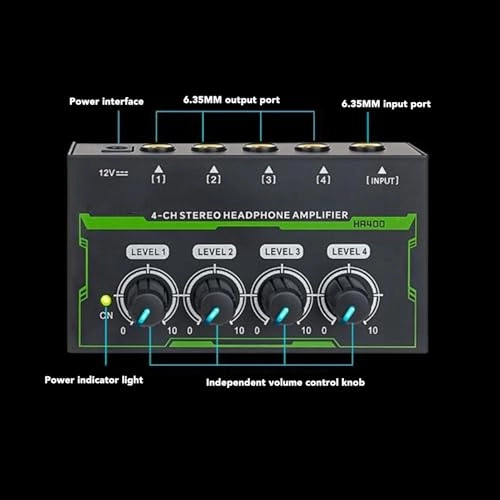Click the 12V power interface jack
The height and width of the screenshot is (500, 500).
click(x=117, y=148)
